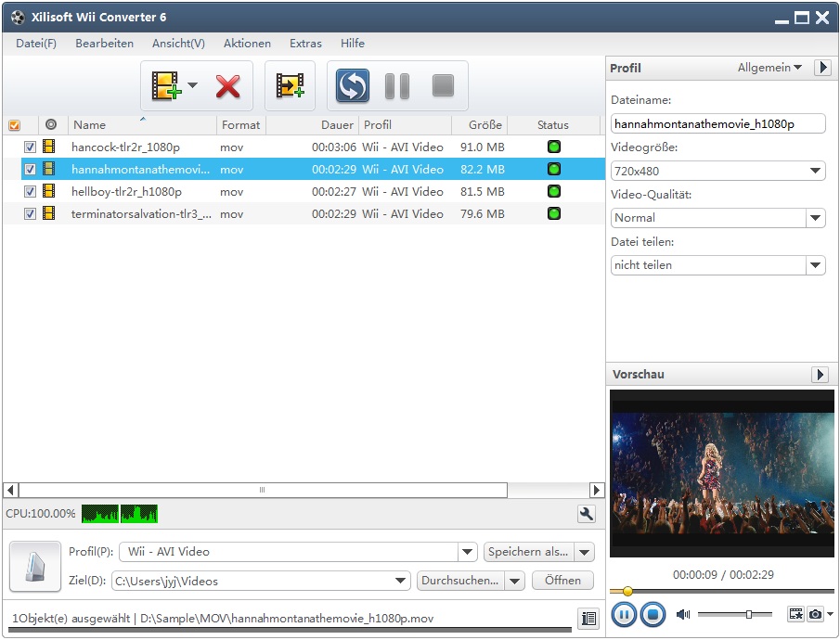Image resolution: width=840 pixels, height=640 pixels.
Task: Stop conversion using toolbar stop button
Action: 443,85
